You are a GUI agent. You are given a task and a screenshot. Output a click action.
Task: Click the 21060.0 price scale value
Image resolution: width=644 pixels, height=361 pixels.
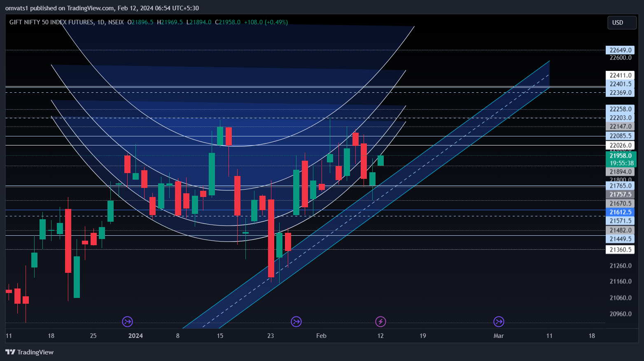coord(621,298)
